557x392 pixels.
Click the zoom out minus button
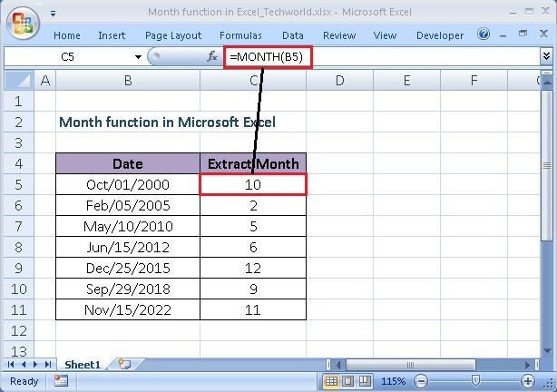[421, 381]
